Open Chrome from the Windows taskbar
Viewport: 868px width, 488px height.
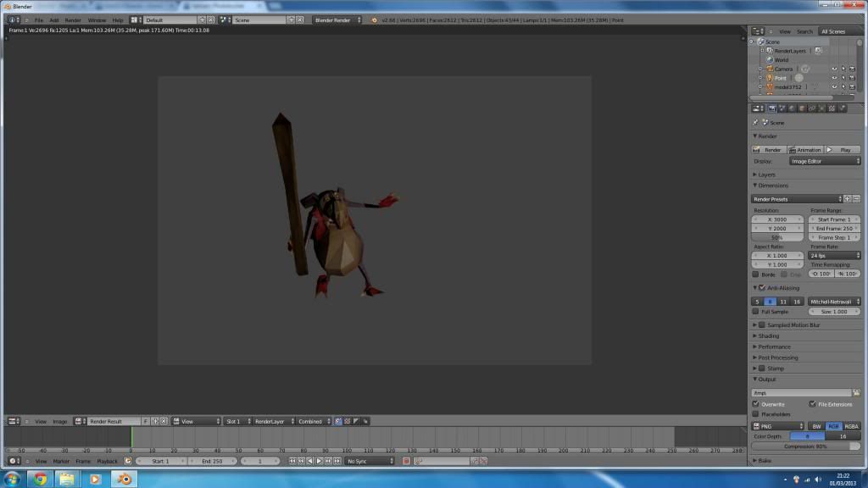pyautogui.click(x=40, y=480)
